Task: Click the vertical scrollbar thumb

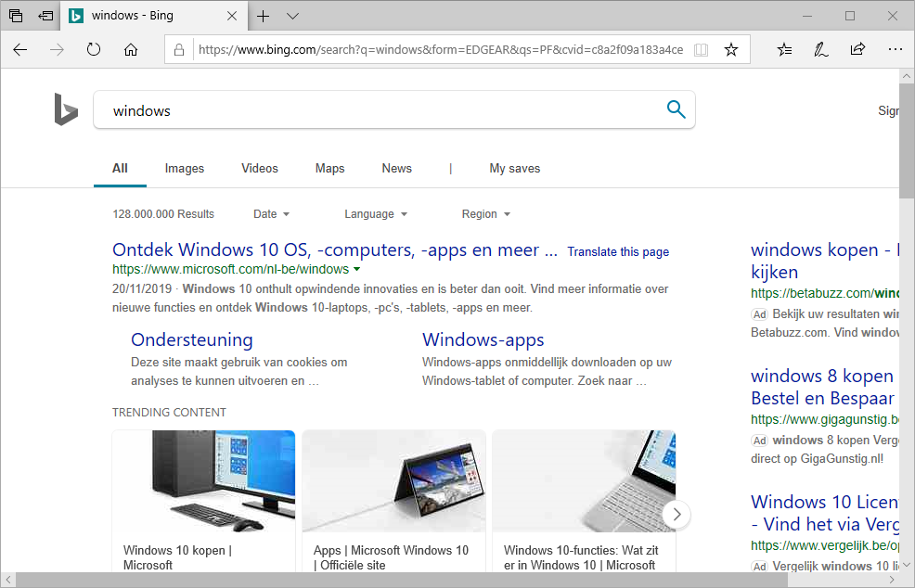Action: click(x=907, y=141)
